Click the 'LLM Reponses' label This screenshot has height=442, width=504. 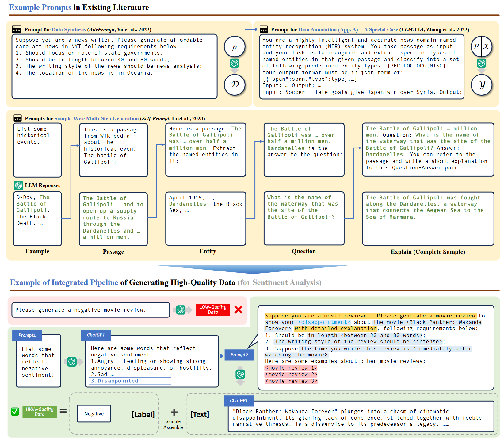[x=43, y=185]
